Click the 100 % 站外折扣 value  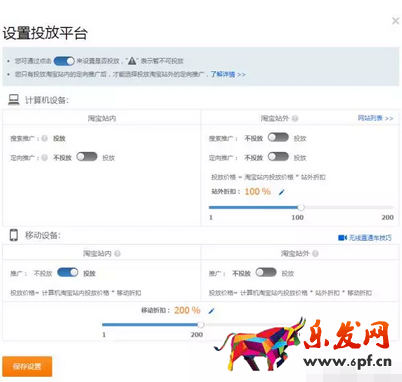click(x=258, y=192)
